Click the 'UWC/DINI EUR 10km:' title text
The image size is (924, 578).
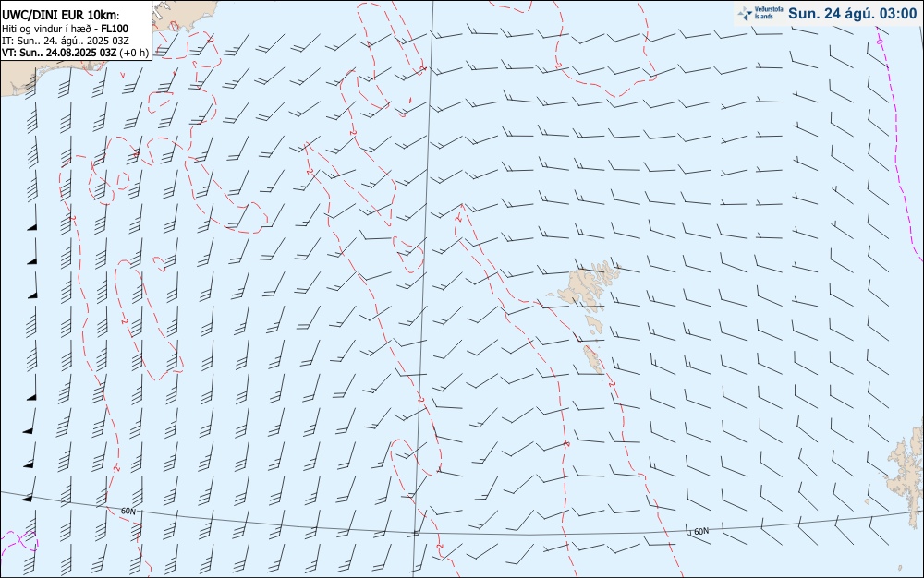[x=60, y=16]
